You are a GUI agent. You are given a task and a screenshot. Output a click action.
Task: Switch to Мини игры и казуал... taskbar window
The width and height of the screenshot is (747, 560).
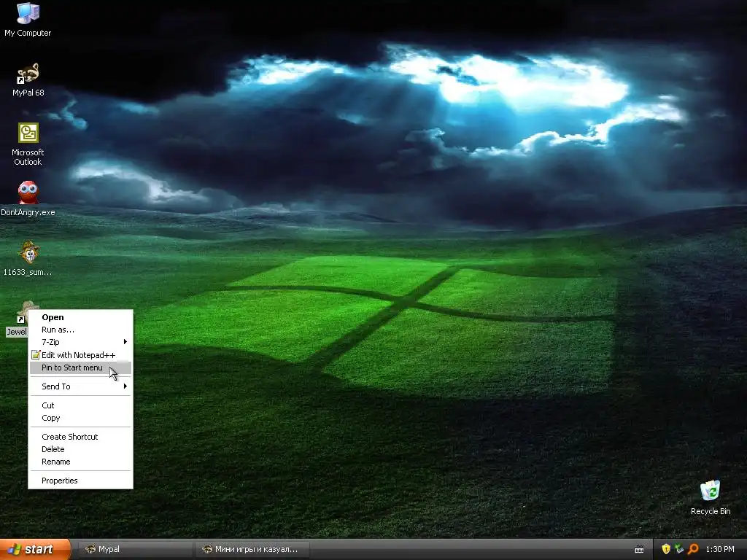coord(252,549)
